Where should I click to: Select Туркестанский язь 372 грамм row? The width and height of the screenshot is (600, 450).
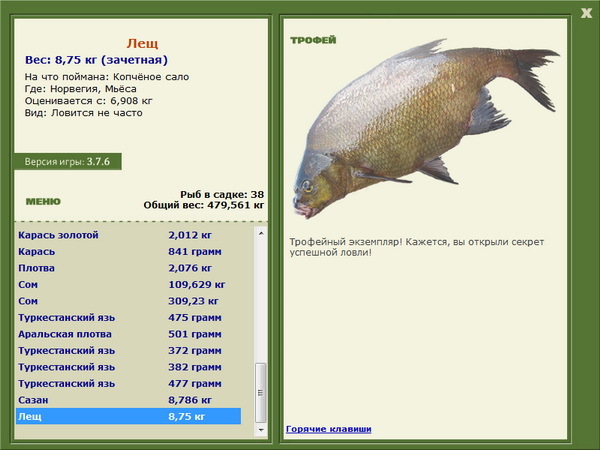129,350
